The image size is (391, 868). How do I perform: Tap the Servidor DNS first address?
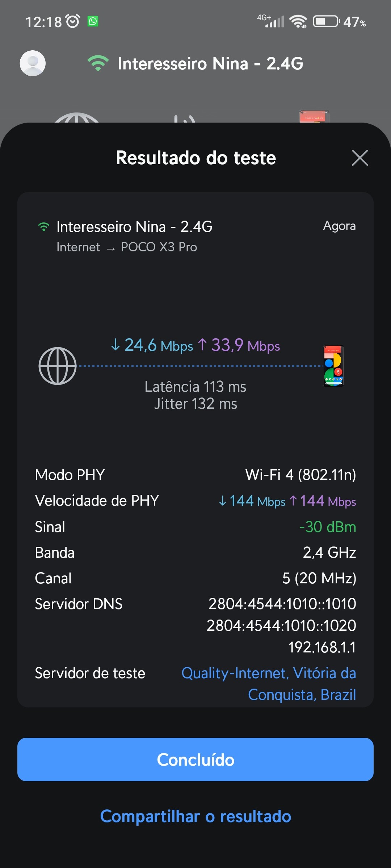click(282, 604)
